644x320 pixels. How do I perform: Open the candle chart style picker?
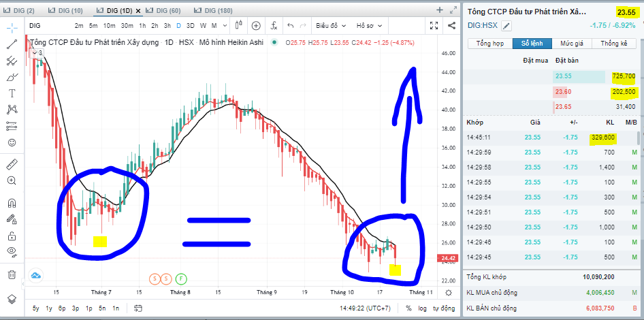pos(239,25)
